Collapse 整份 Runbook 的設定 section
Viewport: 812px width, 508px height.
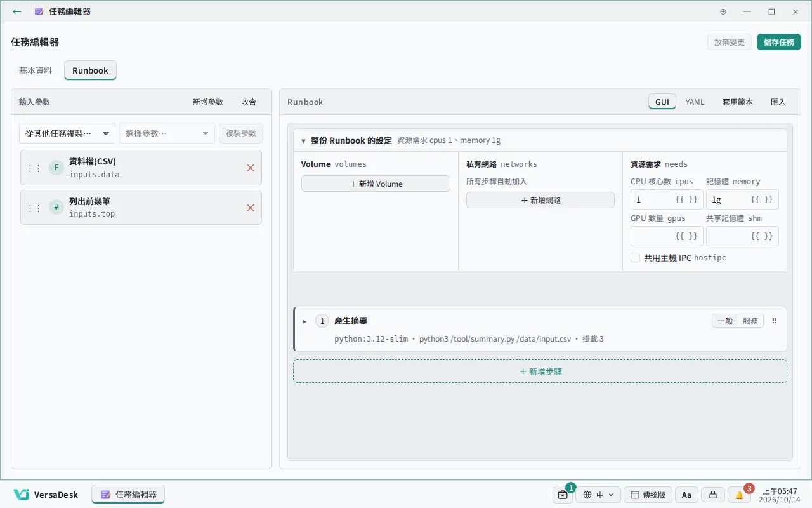(304, 140)
